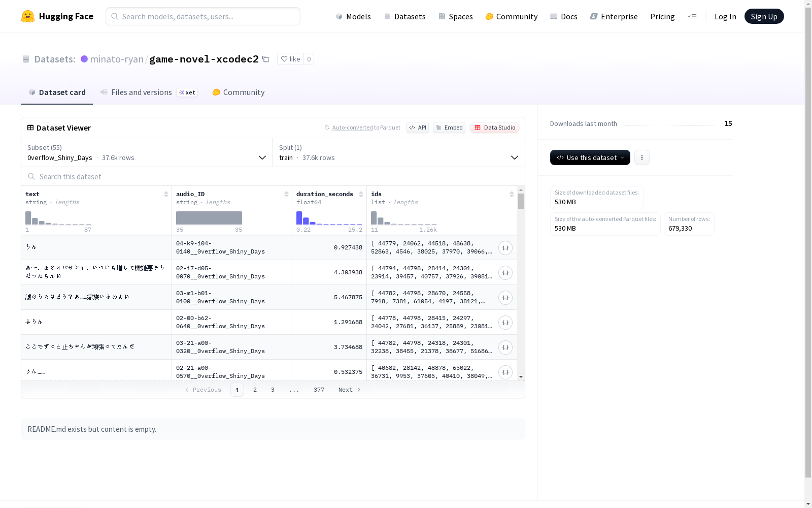Expand the Use this dataset dropdown

tap(590, 157)
